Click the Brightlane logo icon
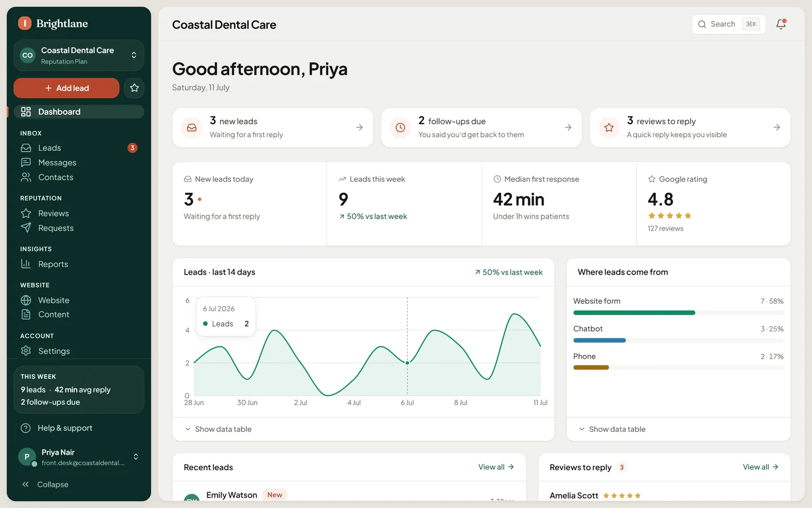Viewport: 812px width, 508px height. pos(24,23)
